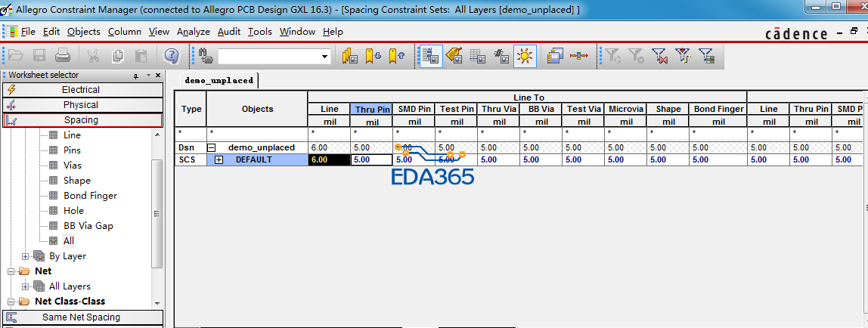Image resolution: width=868 pixels, height=328 pixels.
Task: Click the Cut scissors icon
Action: tap(93, 55)
